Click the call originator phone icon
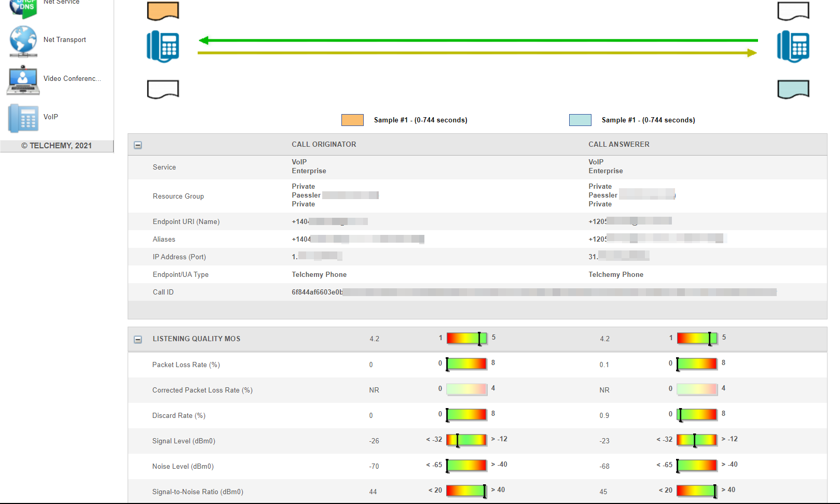 click(x=163, y=47)
